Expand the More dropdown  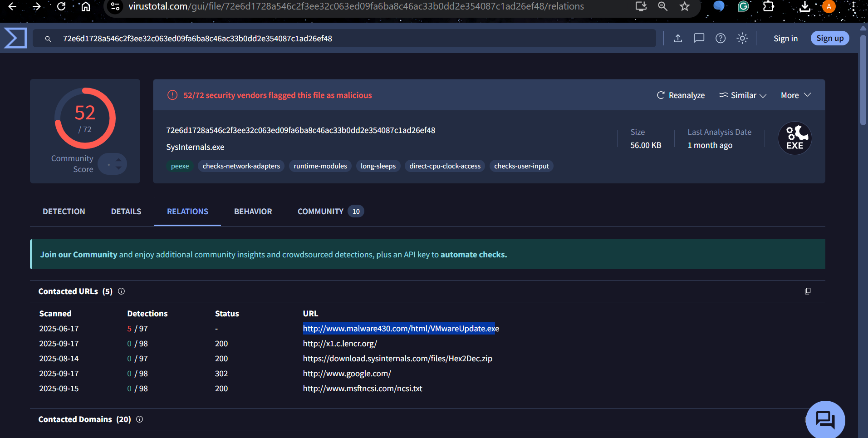click(x=796, y=95)
